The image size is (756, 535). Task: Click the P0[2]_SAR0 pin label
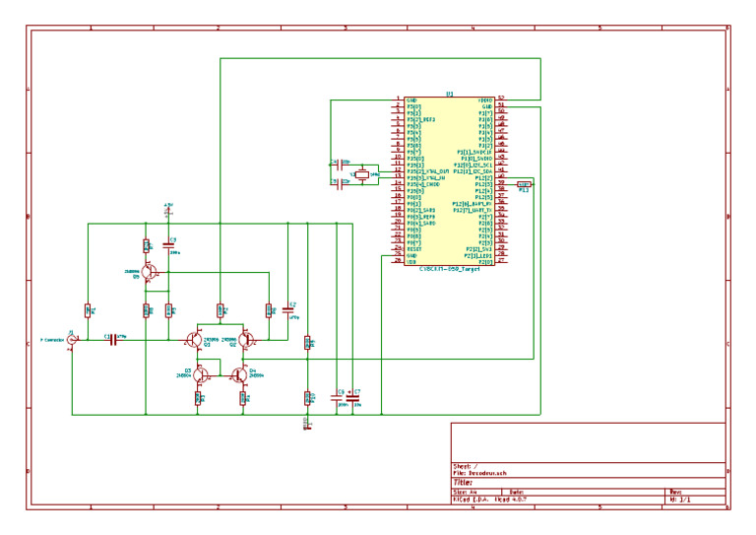click(421, 210)
